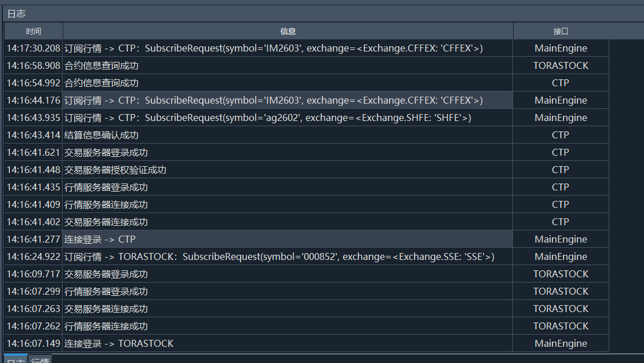Switch to the 行情 tab
Screen dimensions: 644x363
(x=40, y=360)
